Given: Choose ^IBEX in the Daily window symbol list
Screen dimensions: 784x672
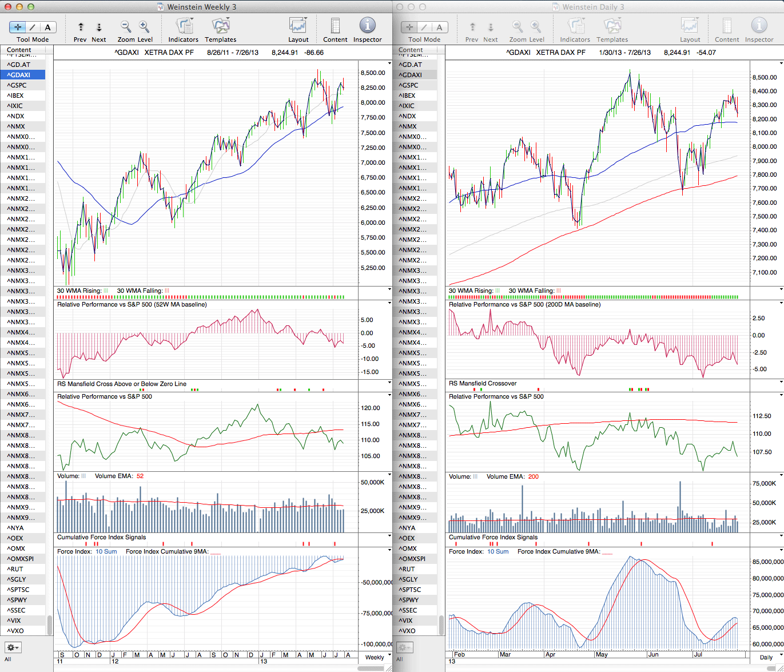Looking at the screenshot, I should (407, 96).
